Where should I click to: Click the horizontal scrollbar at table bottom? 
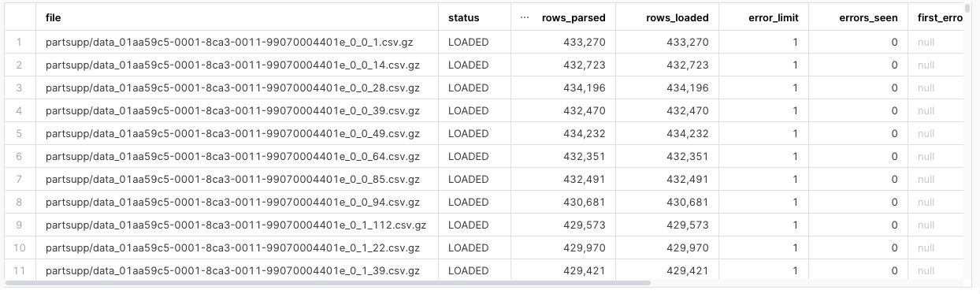click(x=328, y=282)
